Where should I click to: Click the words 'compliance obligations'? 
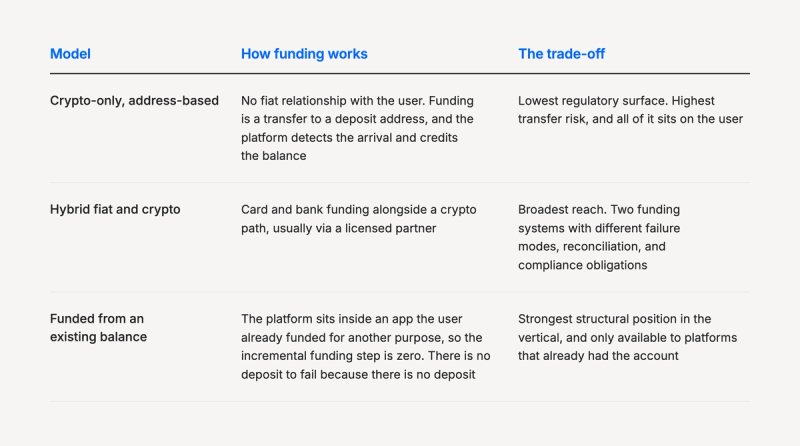click(583, 265)
